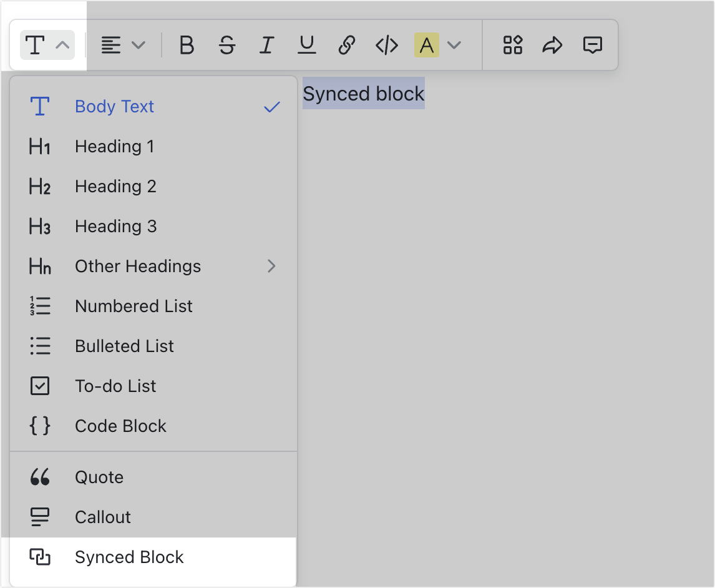This screenshot has height=588, width=715.
Task: Expand Other Headings submenu
Action: [x=153, y=266]
